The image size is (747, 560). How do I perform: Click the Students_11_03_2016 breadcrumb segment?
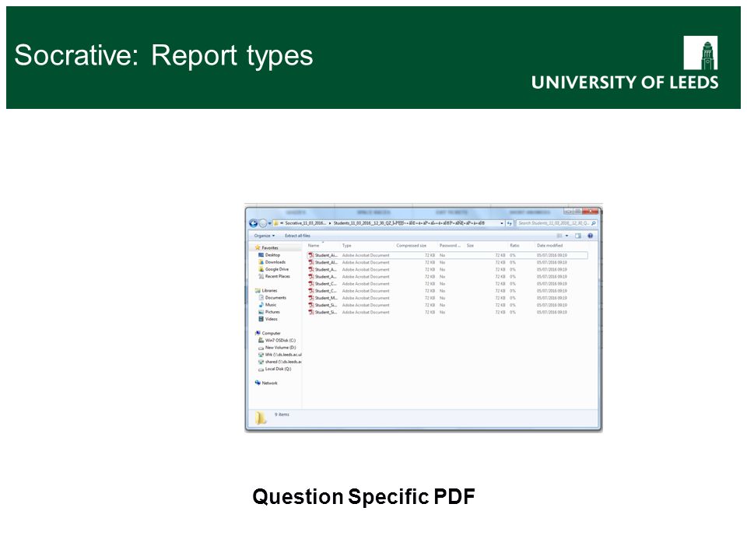pyautogui.click(x=409, y=223)
